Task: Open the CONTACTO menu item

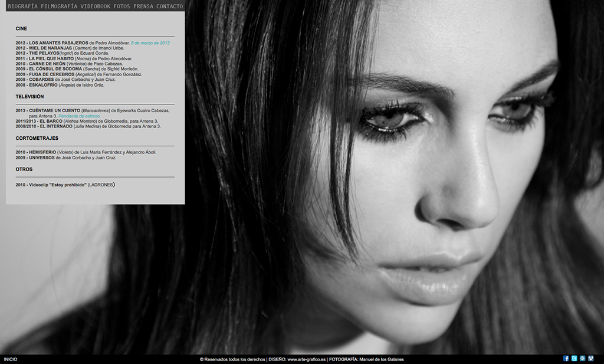Action: (x=169, y=6)
